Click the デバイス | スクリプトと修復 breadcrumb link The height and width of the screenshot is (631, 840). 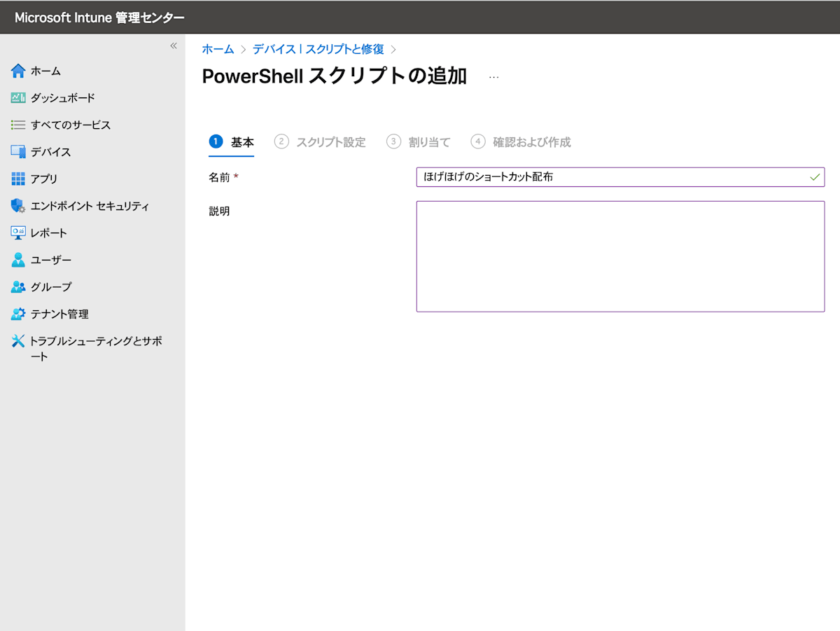pos(318,49)
